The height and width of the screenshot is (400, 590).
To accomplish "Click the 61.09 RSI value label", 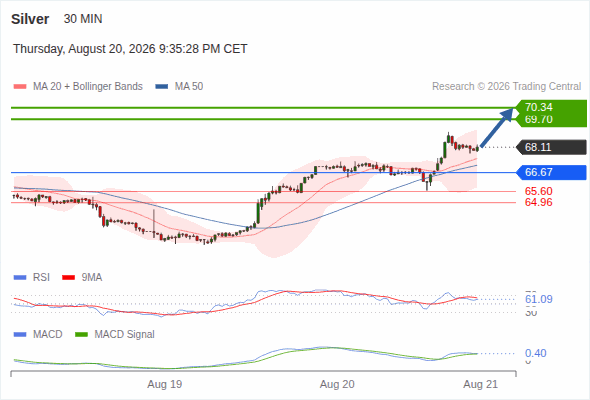I will 539,300.
